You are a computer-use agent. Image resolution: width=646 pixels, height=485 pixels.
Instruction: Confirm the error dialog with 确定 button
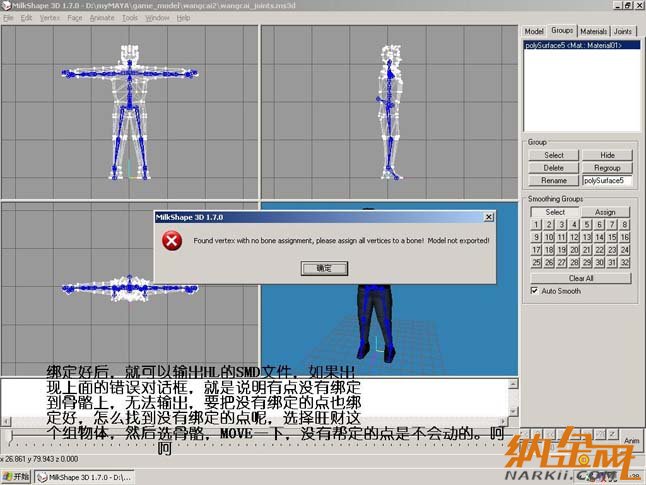(x=324, y=268)
